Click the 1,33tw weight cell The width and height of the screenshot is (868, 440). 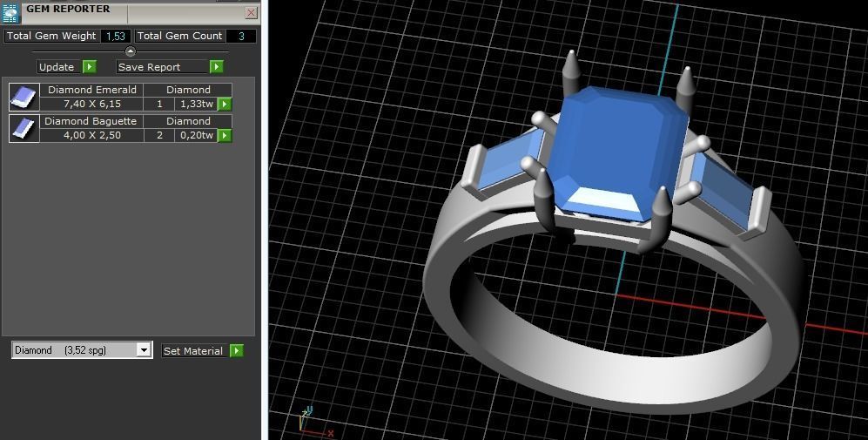[196, 105]
